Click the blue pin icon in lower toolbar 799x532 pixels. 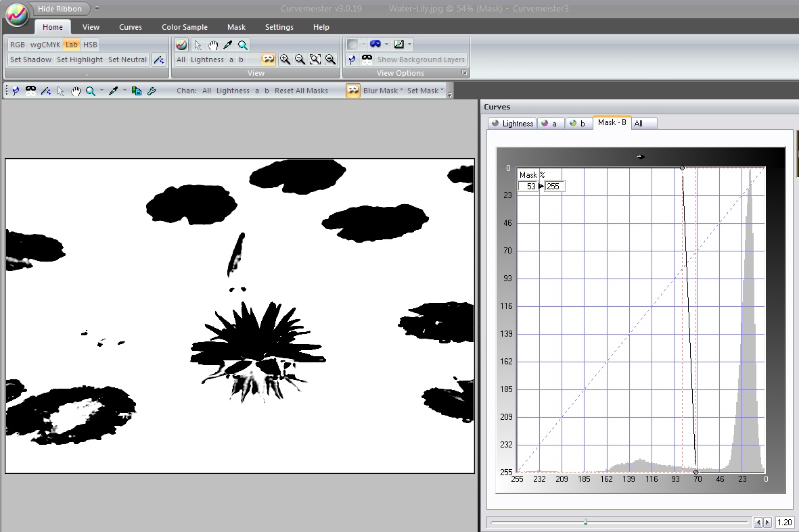[16, 91]
